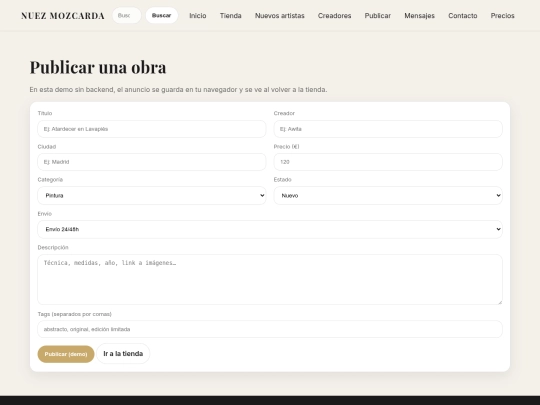Select the Publicar nav item
This screenshot has width=540, height=405.
coord(378,16)
